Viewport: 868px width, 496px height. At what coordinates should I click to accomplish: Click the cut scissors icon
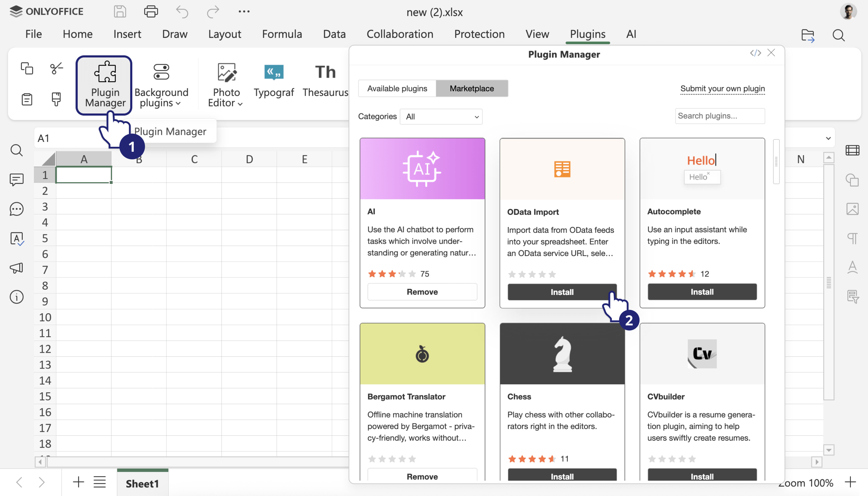tap(56, 68)
